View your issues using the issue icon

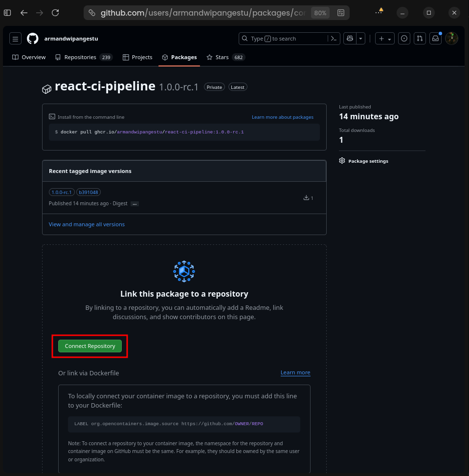pyautogui.click(x=404, y=38)
